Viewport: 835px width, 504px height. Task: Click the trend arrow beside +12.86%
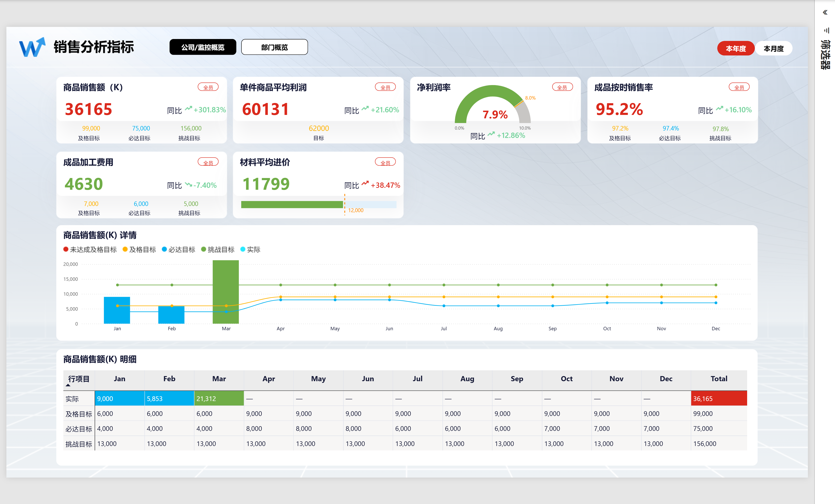491,134
